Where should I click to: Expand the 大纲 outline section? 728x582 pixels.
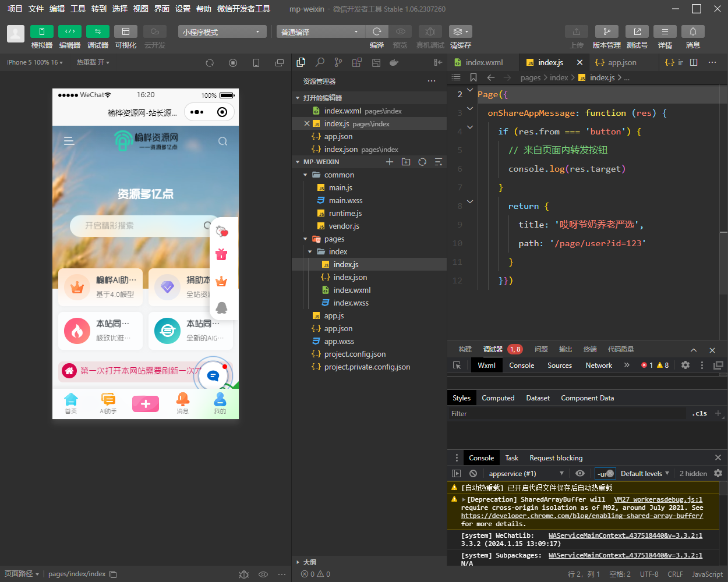pyautogui.click(x=369, y=562)
